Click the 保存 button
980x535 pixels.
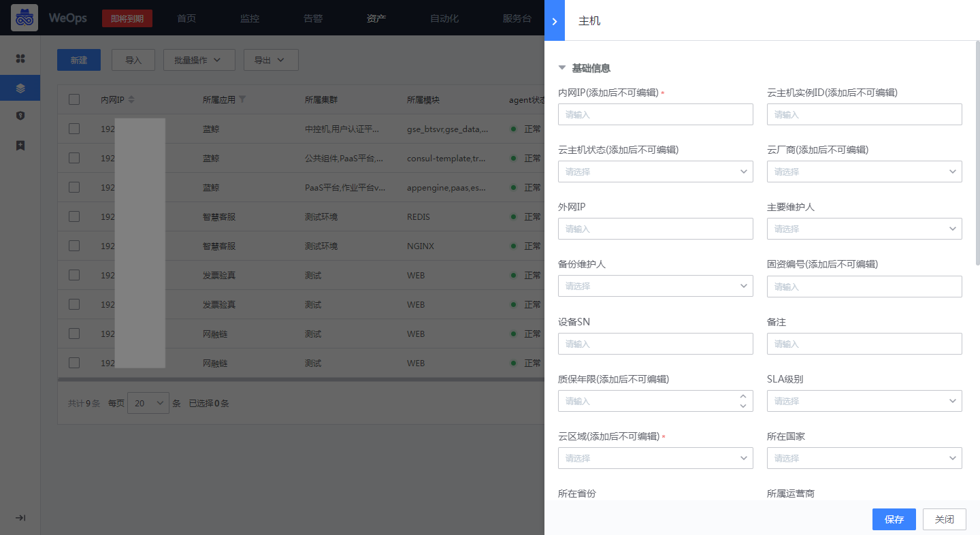coord(894,519)
